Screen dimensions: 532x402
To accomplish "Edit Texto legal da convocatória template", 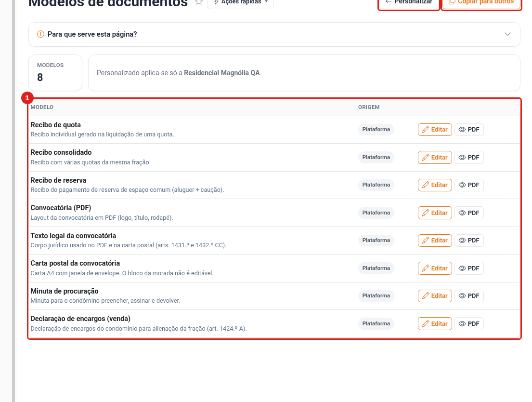I will click(435, 240).
